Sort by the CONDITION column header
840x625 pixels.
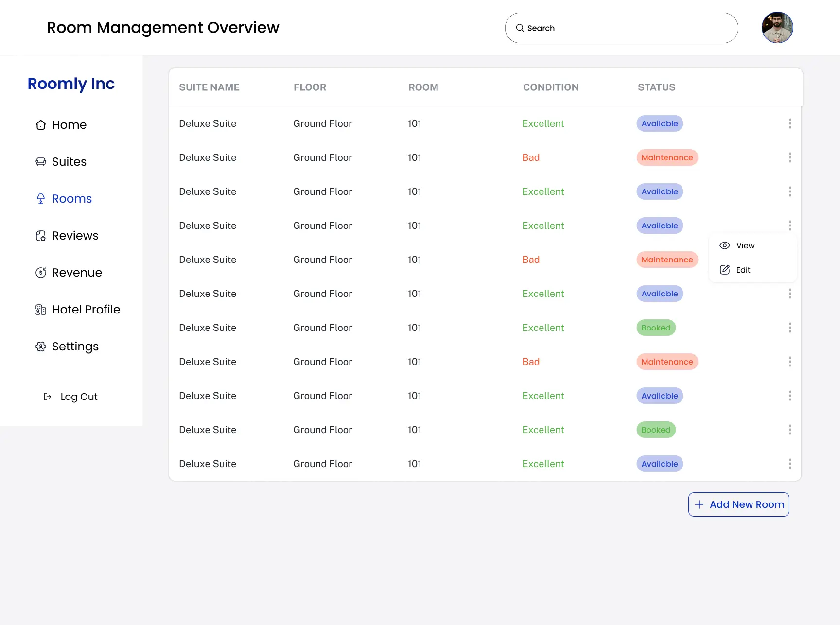pyautogui.click(x=551, y=87)
